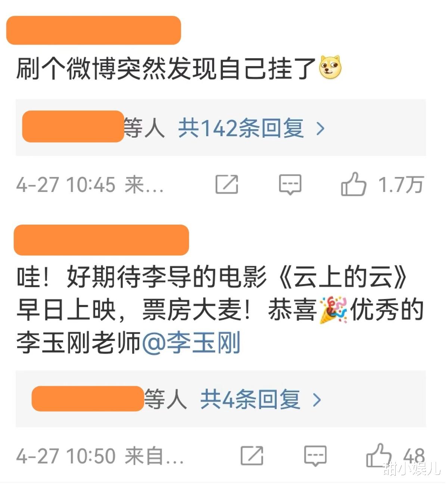Tap comment text 刷个微博突然发现自己挂了
448x485 pixels.
pos(166,68)
